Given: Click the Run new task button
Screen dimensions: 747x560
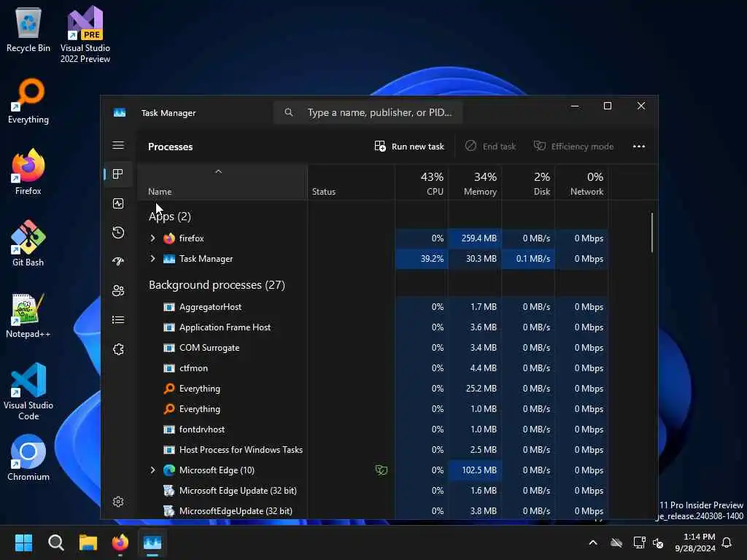Looking at the screenshot, I should (409, 146).
